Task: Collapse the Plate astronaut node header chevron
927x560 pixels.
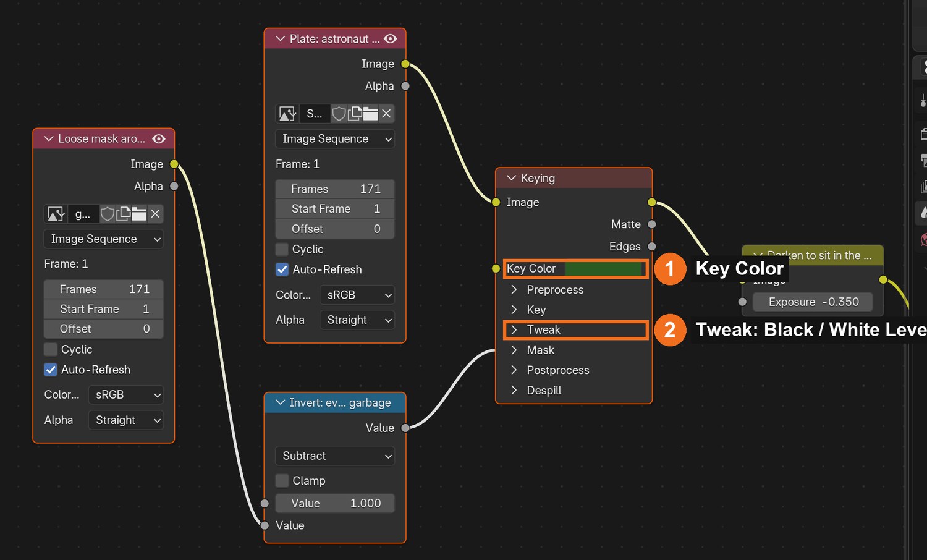Action: coord(280,39)
